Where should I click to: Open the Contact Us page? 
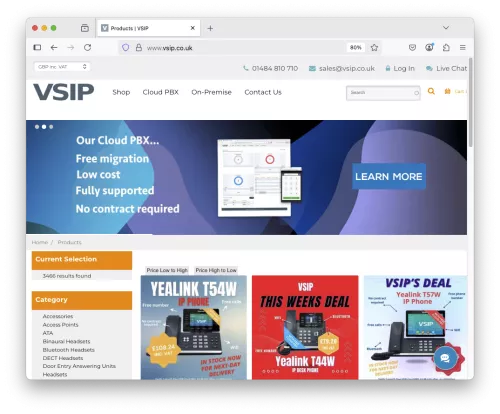tap(263, 92)
